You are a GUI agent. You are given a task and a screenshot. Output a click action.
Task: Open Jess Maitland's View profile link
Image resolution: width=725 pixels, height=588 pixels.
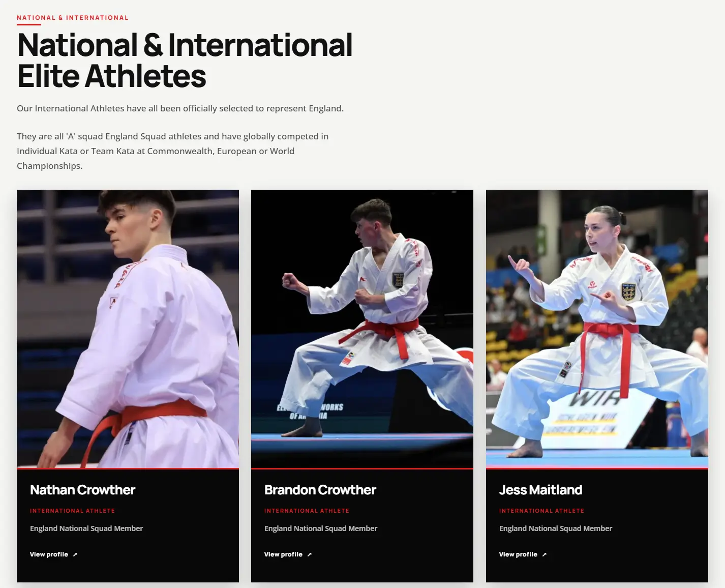click(523, 554)
